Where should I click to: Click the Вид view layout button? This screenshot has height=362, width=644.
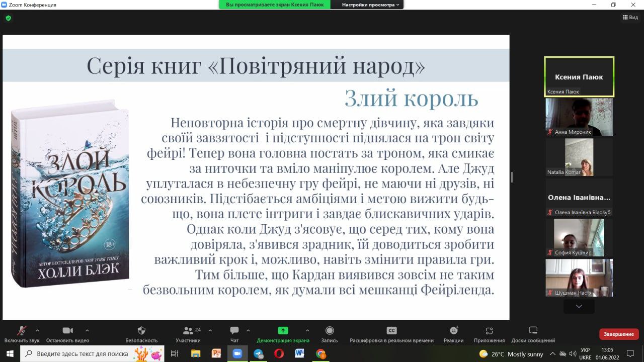pos(630,17)
